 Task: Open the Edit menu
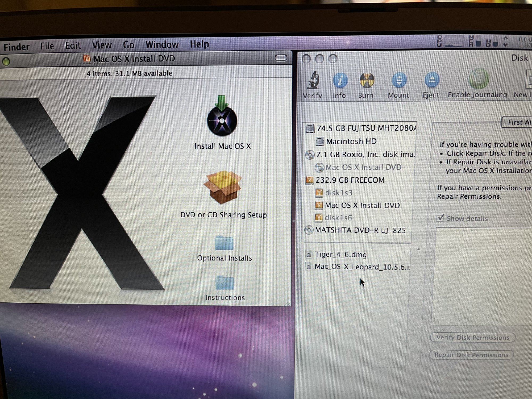(73, 45)
